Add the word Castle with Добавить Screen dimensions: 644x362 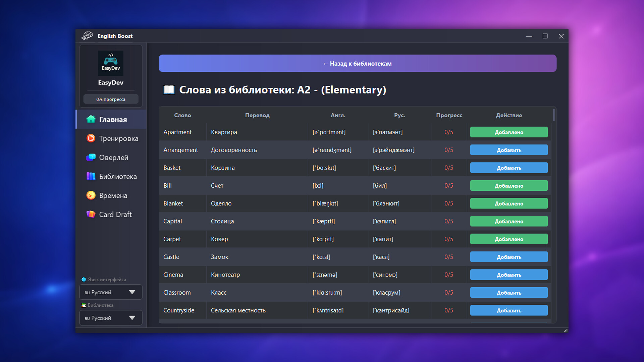(x=508, y=257)
